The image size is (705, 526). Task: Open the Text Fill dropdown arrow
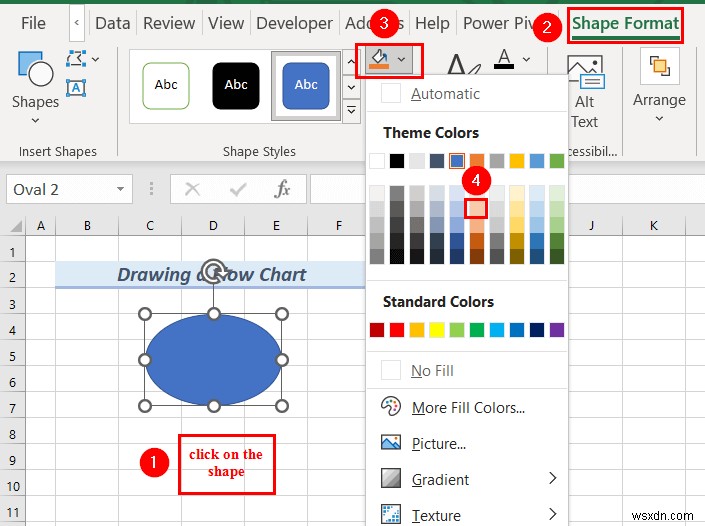[x=527, y=59]
